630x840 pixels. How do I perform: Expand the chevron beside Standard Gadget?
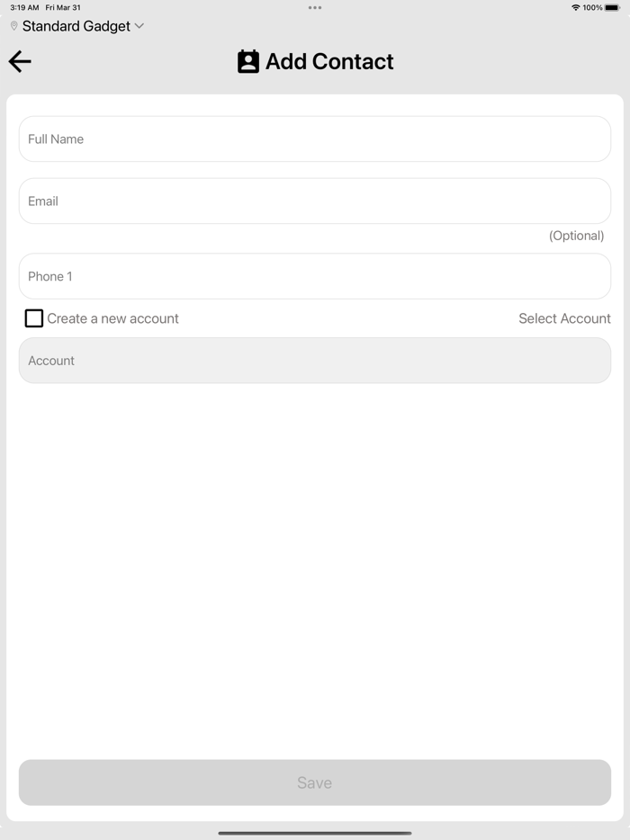click(139, 26)
